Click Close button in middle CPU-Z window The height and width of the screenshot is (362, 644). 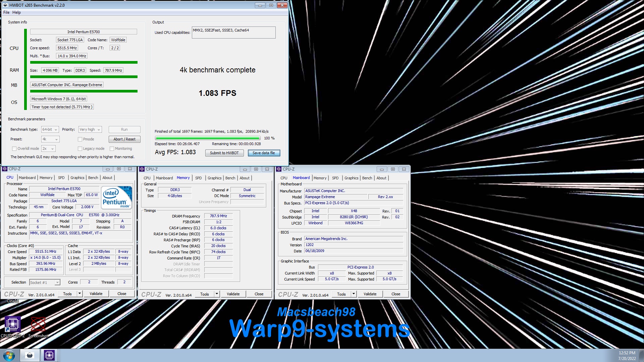(259, 294)
